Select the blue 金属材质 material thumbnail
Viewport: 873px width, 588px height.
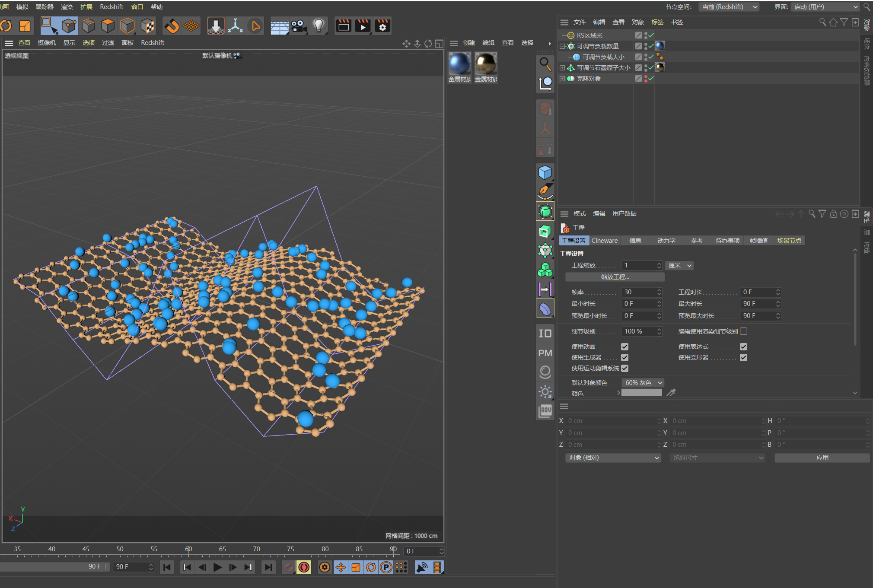coord(459,64)
